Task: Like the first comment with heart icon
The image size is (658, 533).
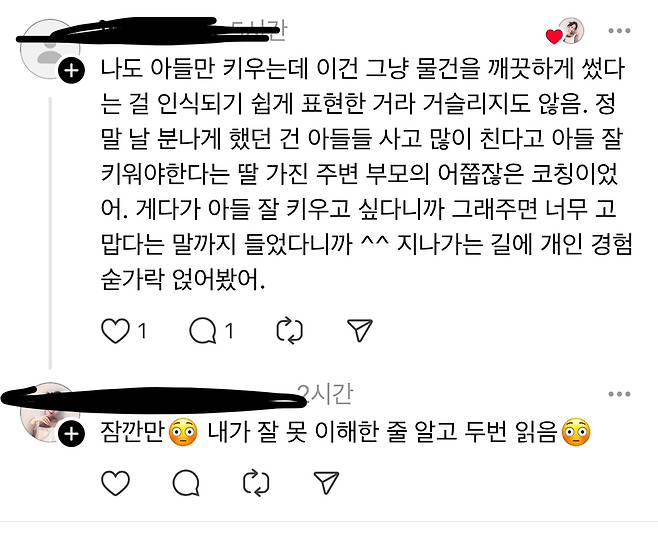Action: point(115,331)
